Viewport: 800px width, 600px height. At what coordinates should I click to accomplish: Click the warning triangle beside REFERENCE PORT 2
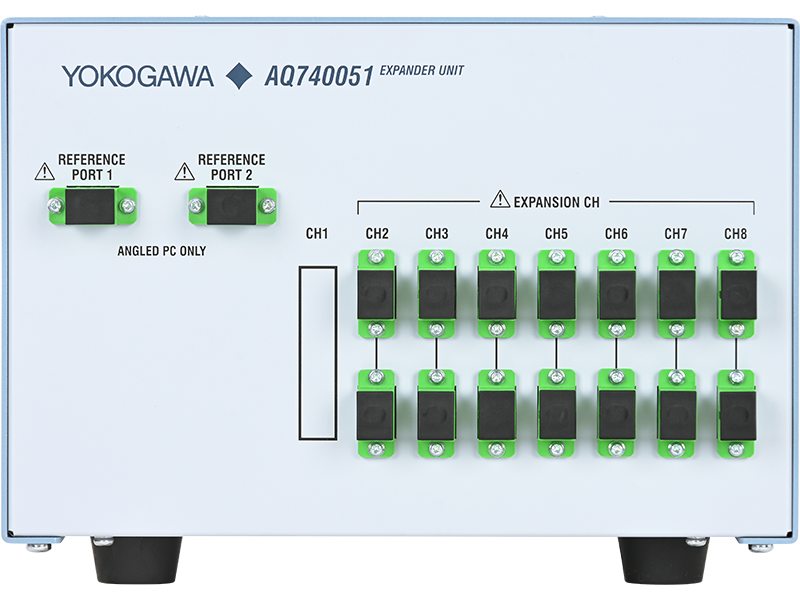coord(184,171)
